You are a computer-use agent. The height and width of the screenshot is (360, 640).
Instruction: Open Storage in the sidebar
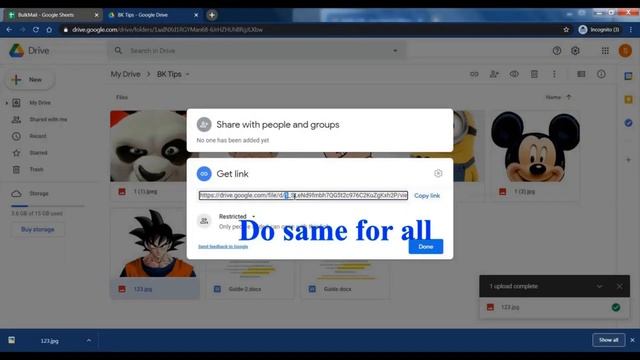[x=39, y=193]
